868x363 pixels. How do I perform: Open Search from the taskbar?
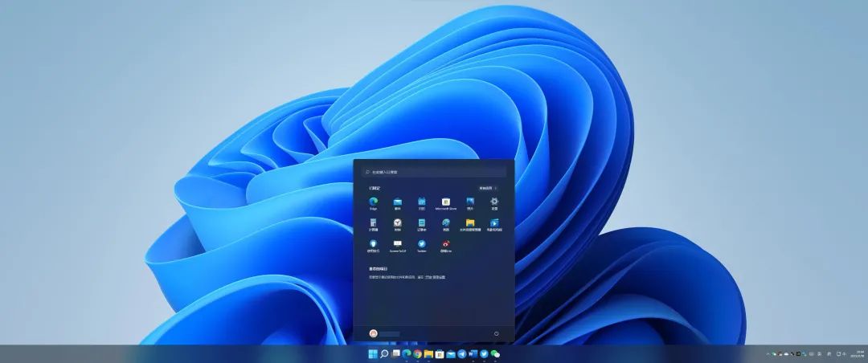tap(384, 353)
